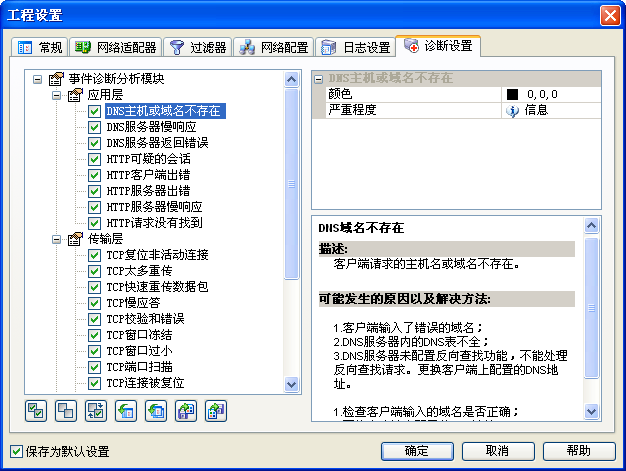Select the TCP复位非活动连接 tree item

coord(157,255)
